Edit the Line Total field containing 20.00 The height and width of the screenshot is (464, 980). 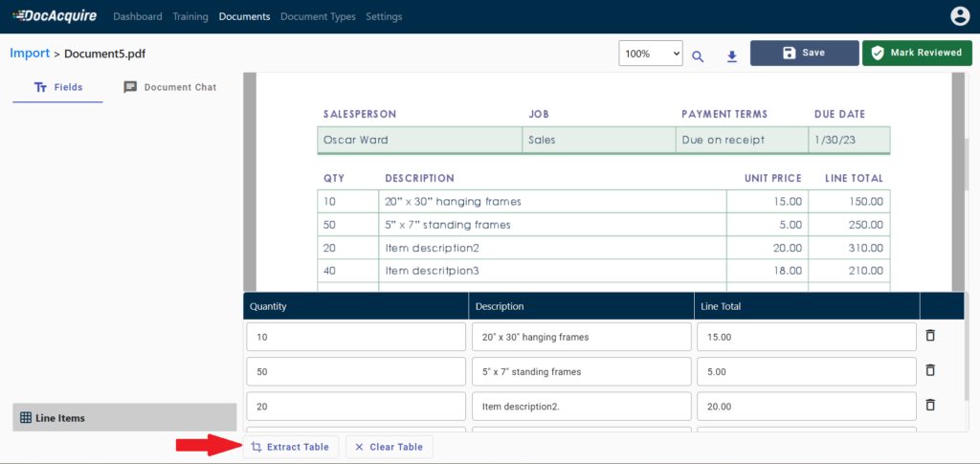807,407
